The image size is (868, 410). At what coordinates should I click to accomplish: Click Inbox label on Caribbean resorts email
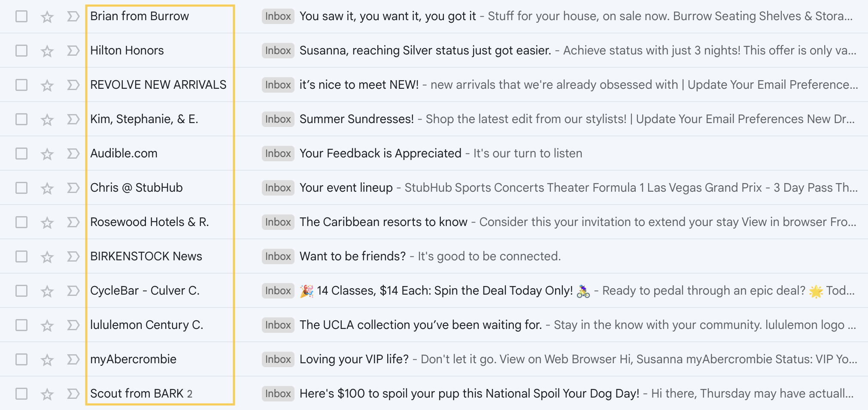point(278,222)
